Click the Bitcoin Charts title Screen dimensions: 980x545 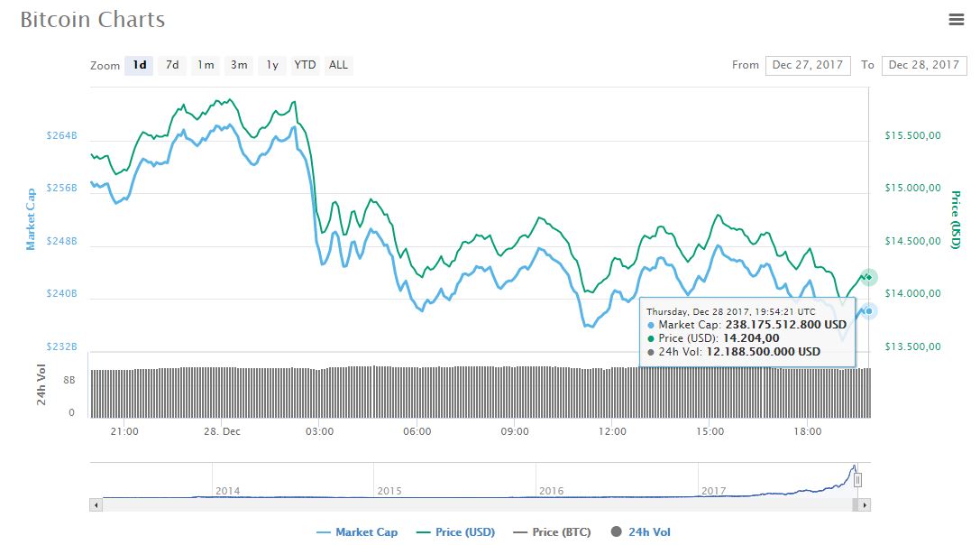click(93, 19)
